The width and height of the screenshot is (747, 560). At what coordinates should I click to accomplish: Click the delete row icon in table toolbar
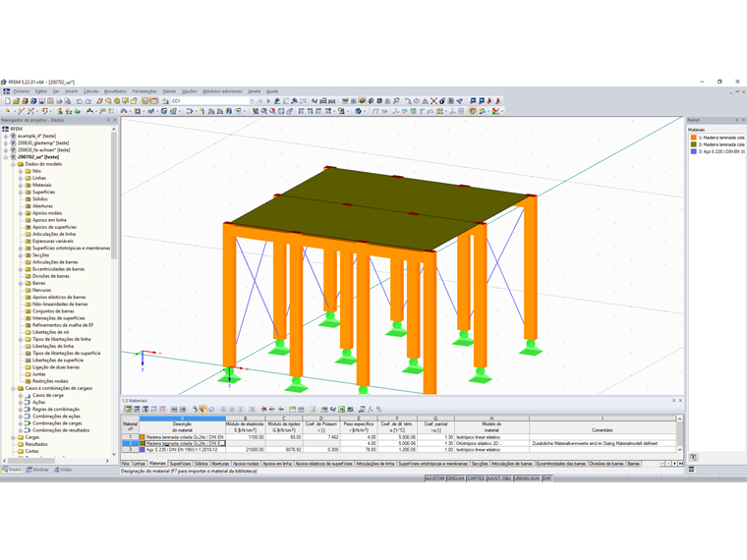click(263, 409)
